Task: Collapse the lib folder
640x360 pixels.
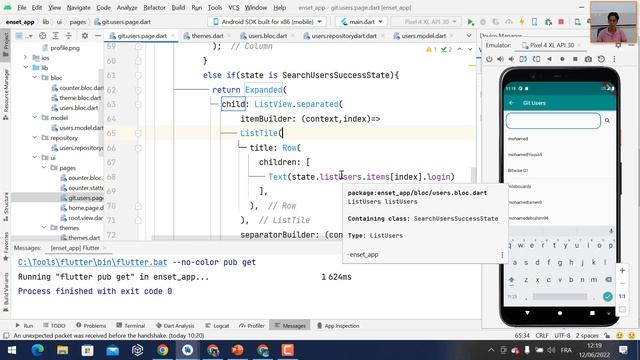Action: 25,67
